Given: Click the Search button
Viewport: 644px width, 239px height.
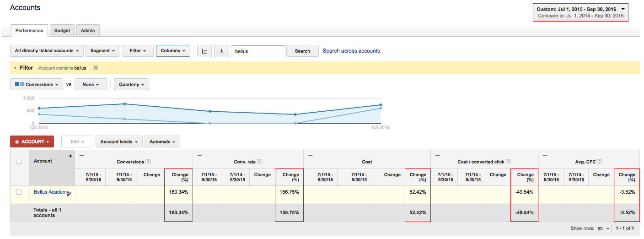Looking at the screenshot, I should point(302,51).
